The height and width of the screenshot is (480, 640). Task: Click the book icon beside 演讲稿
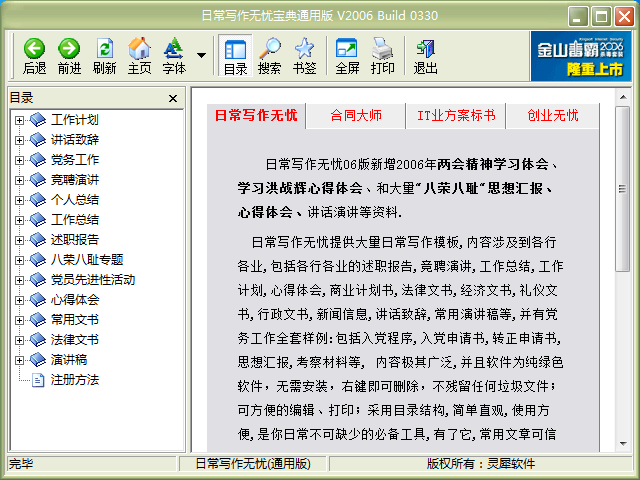[38, 360]
